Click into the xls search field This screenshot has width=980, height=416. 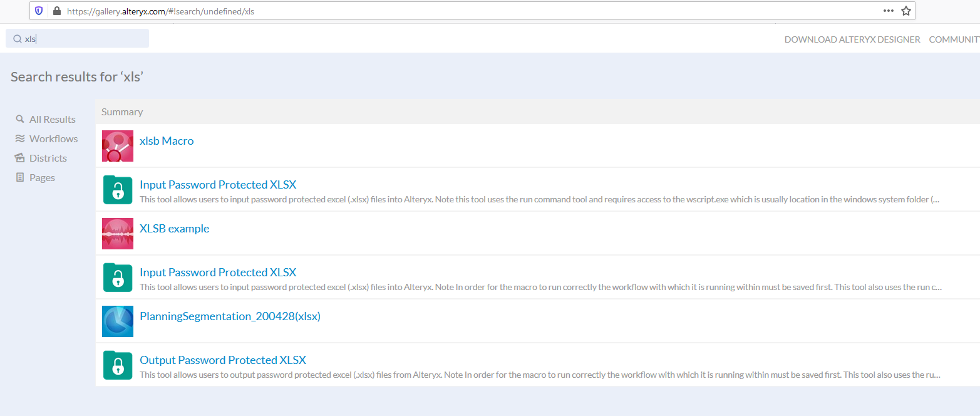click(78, 38)
